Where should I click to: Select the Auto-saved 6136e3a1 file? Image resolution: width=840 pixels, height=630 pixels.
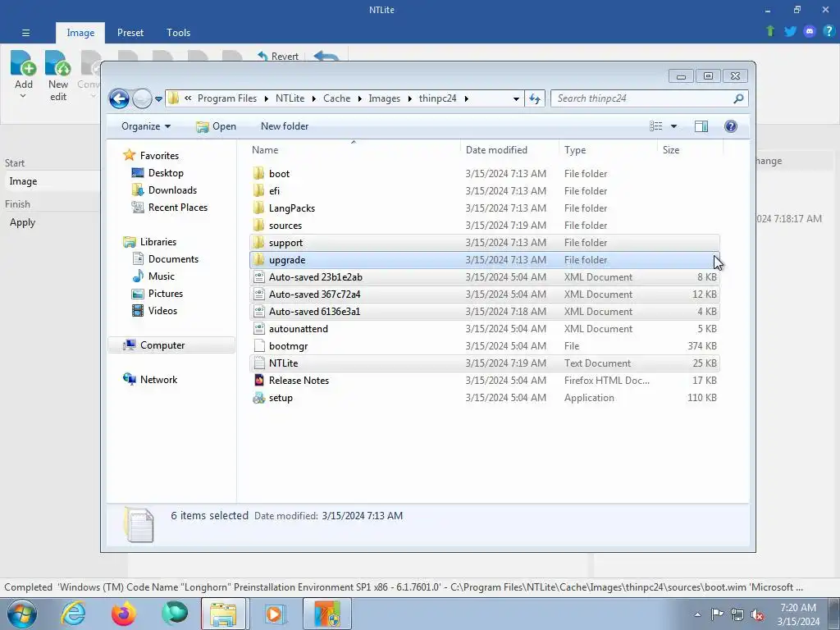[x=484, y=312]
